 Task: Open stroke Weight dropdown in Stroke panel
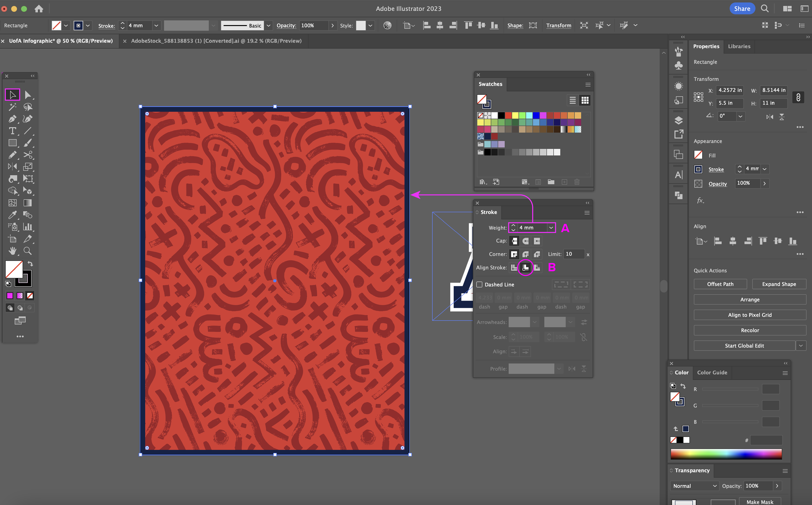tap(551, 228)
